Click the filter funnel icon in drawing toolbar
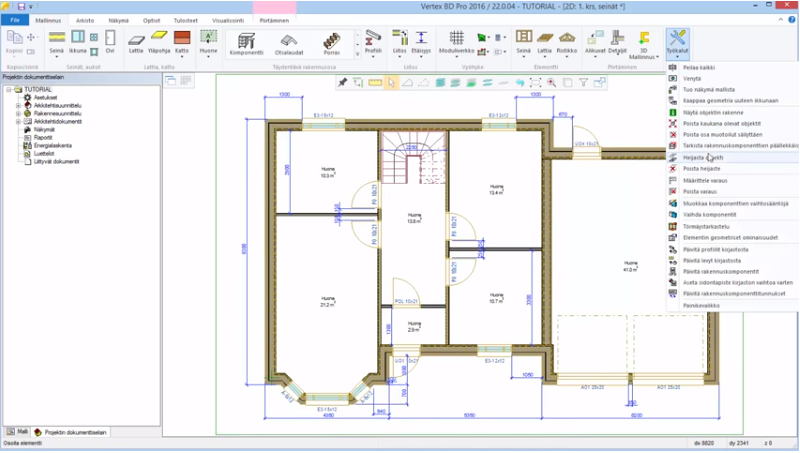800x453 pixels. [x=567, y=81]
